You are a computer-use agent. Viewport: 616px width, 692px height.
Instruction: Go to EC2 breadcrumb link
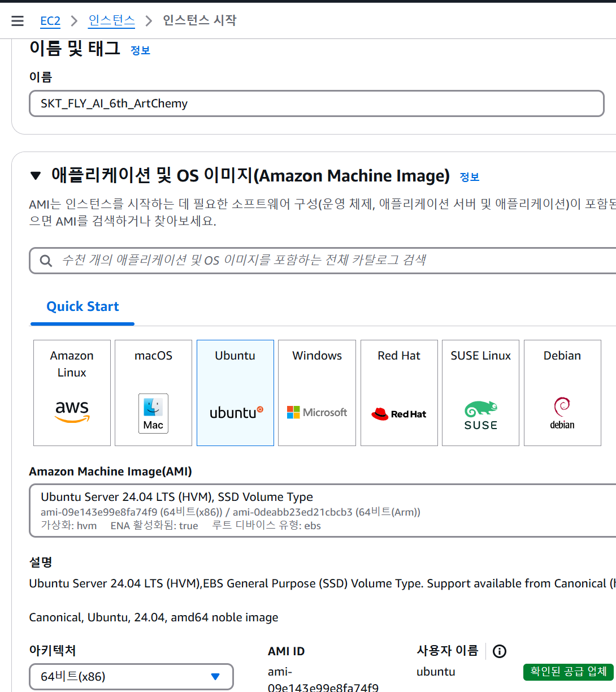tap(50, 21)
